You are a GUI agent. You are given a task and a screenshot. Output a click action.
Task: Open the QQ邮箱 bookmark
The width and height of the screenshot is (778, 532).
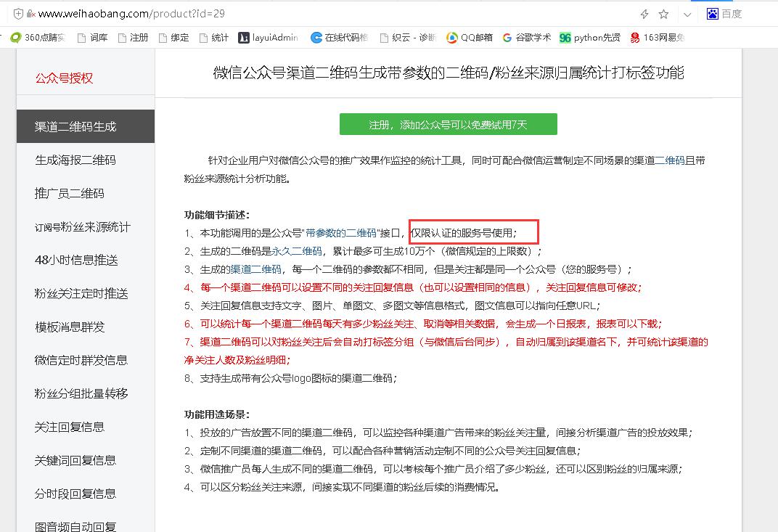(x=470, y=38)
